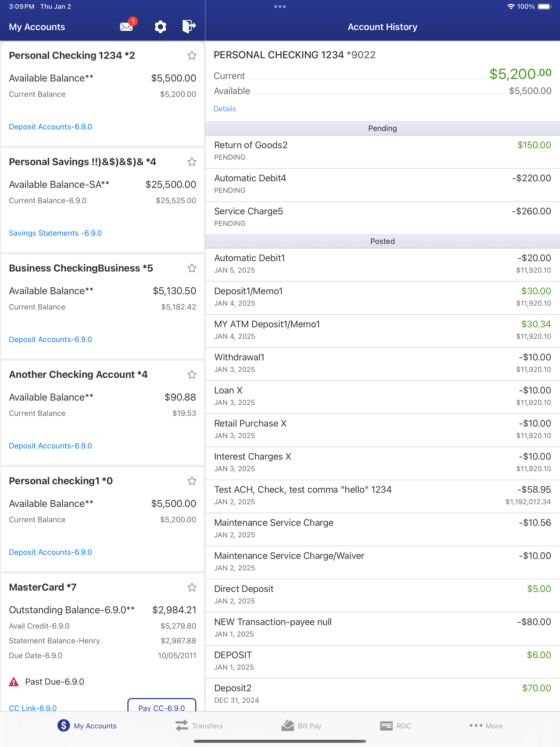Image resolution: width=560 pixels, height=747 pixels.
Task: Select Automatic Debit4 pending transaction
Action: coord(382,185)
